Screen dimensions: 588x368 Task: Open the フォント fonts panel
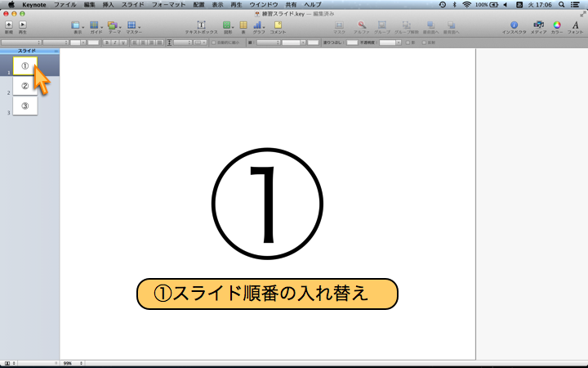click(575, 27)
